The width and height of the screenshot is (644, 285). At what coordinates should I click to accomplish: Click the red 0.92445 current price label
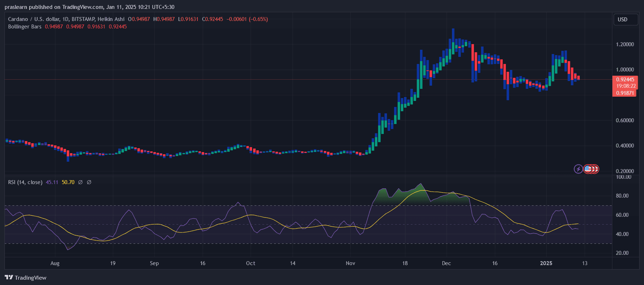coord(625,80)
